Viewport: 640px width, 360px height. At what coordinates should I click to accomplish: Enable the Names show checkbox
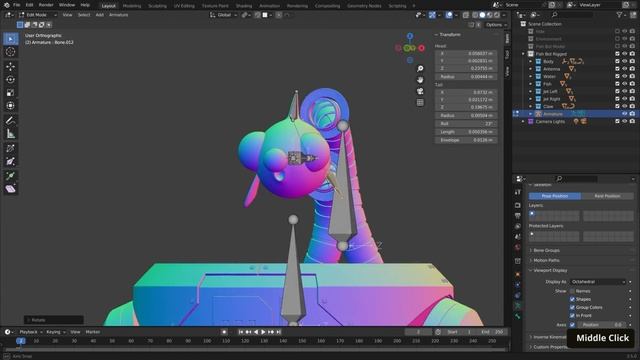[x=572, y=291]
